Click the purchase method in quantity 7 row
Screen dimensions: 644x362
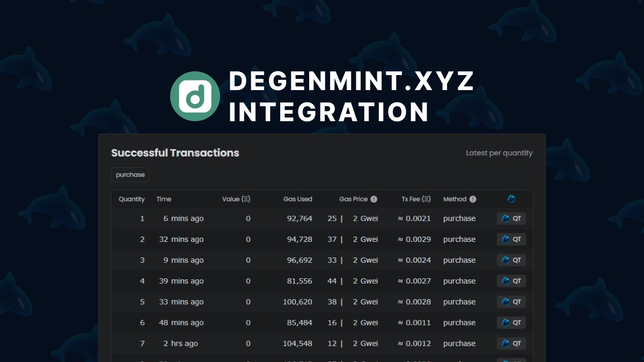(x=459, y=343)
